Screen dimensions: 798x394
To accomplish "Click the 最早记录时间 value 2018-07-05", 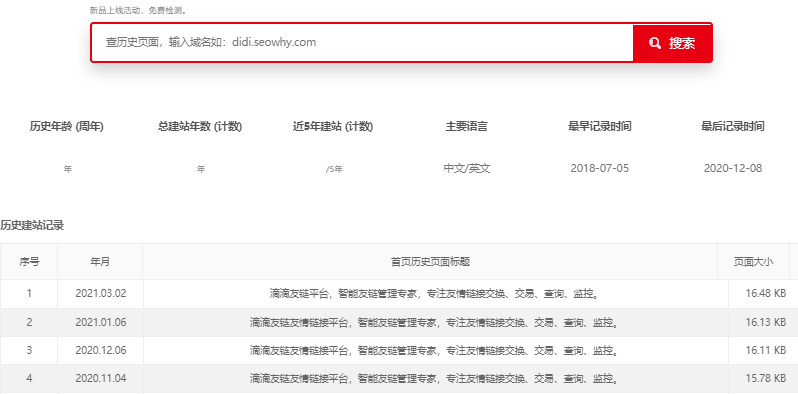I will 600,168.
